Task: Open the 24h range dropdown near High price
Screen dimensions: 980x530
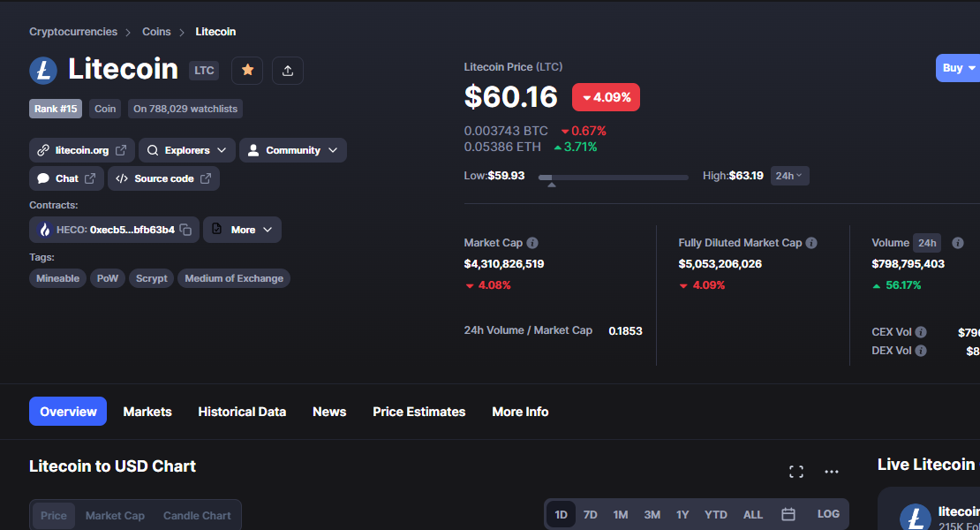Action: 789,177
